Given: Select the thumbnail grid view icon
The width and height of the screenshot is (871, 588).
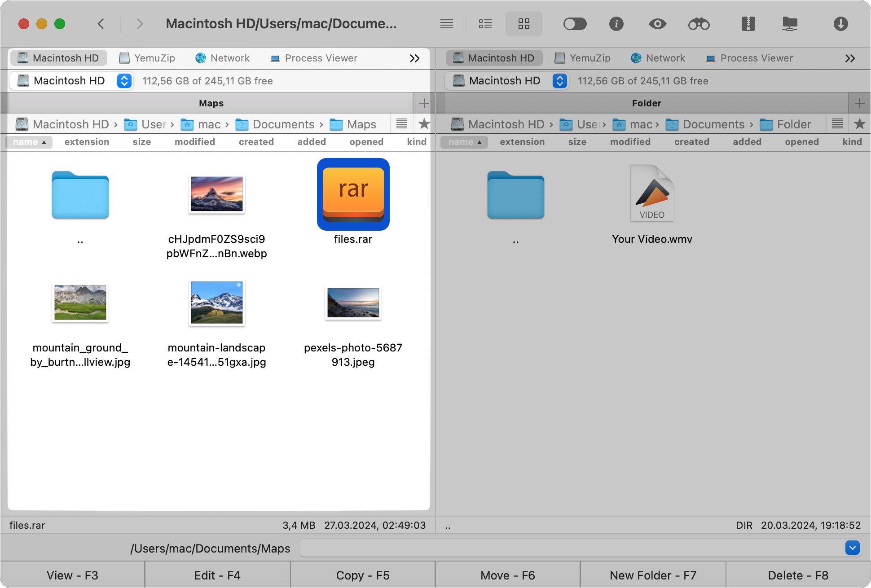Looking at the screenshot, I should 523,24.
